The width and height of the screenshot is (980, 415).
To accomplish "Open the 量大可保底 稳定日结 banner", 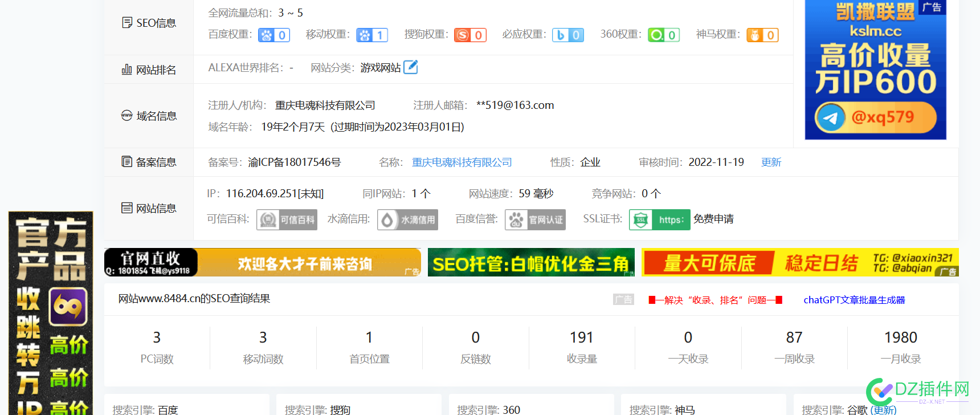I will click(800, 262).
